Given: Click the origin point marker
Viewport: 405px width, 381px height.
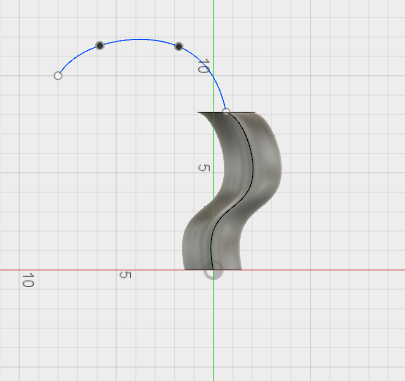Looking at the screenshot, I should click(213, 270).
